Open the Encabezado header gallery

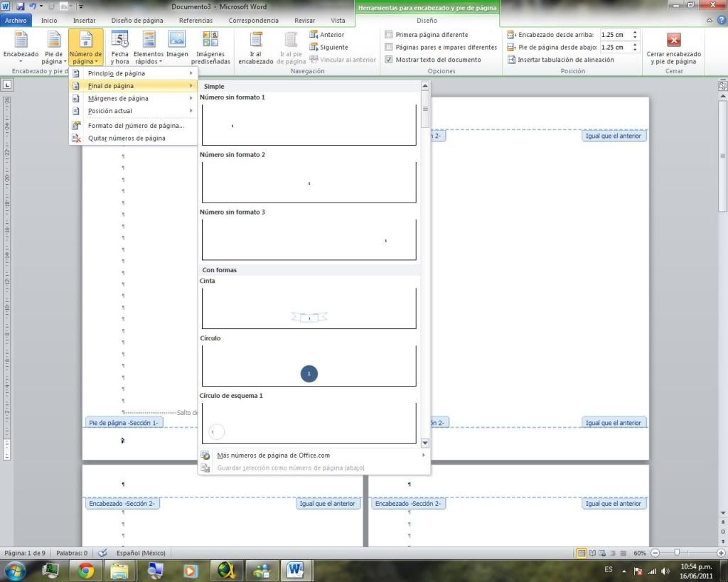21,48
